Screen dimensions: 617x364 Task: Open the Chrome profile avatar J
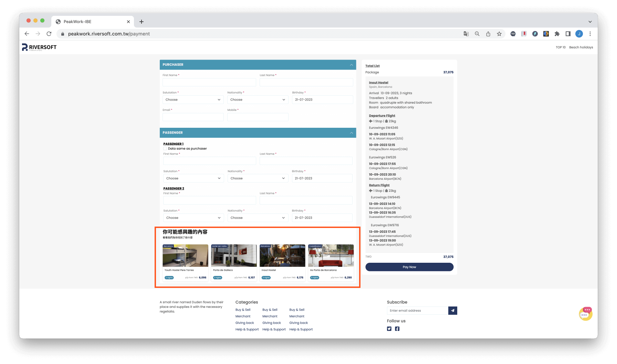(x=579, y=34)
